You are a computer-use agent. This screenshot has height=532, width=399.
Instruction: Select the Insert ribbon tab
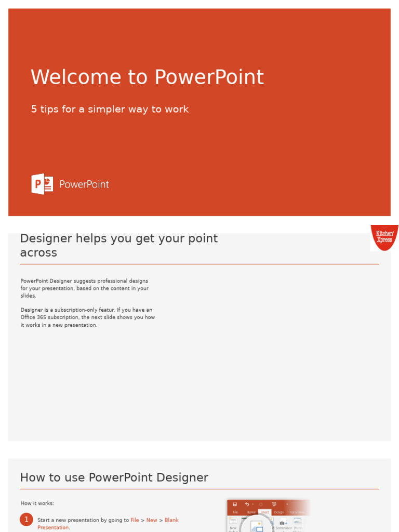[x=264, y=512]
